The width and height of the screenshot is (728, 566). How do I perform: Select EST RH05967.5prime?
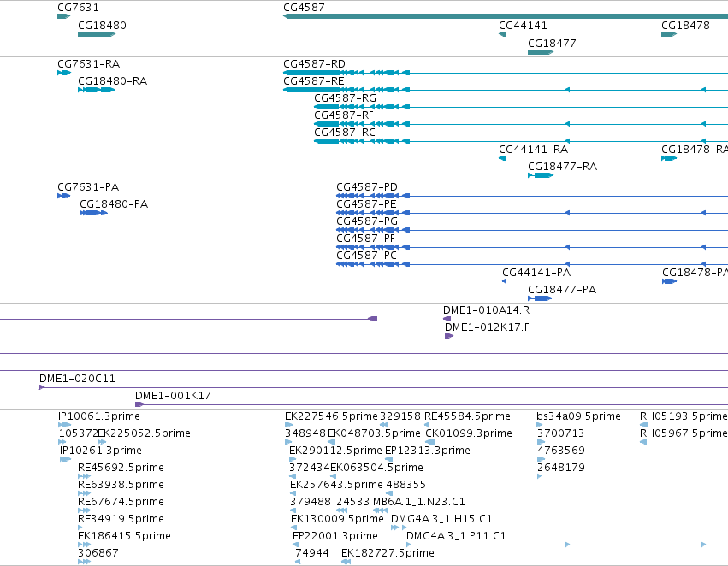(684, 433)
